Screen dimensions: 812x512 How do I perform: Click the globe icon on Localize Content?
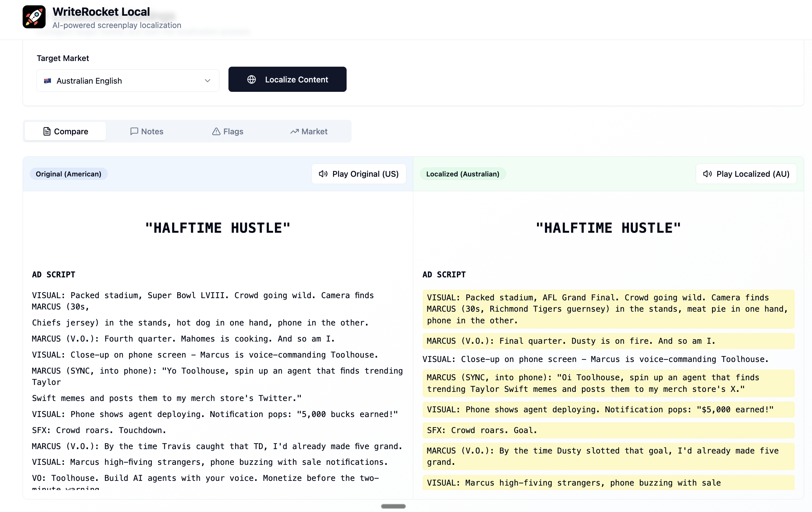pyautogui.click(x=252, y=80)
